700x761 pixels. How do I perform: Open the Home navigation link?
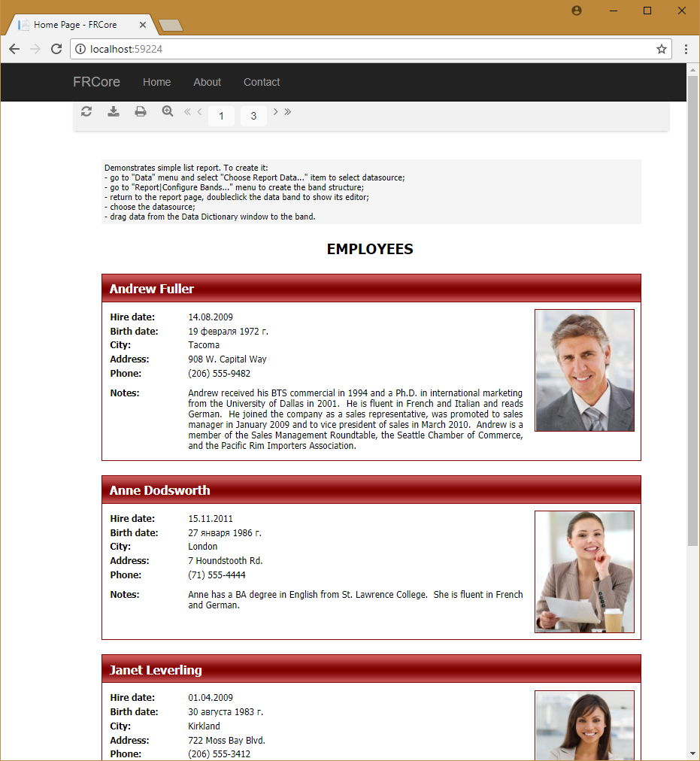[157, 82]
